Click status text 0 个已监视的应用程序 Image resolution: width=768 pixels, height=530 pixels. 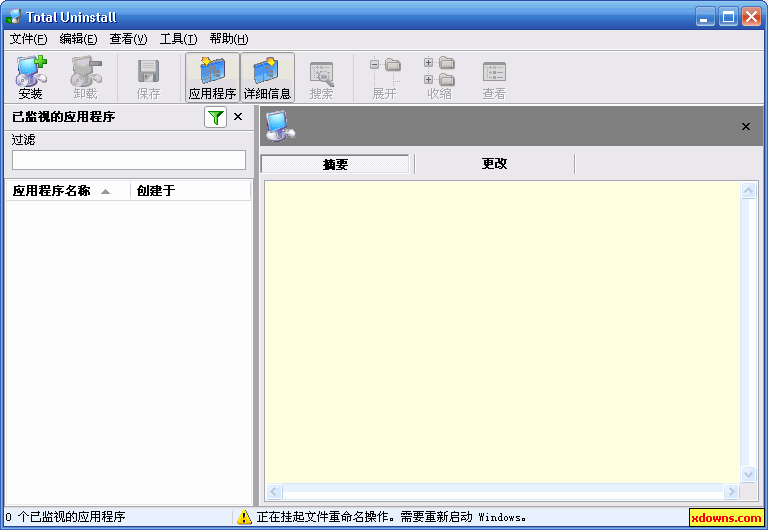(65, 517)
